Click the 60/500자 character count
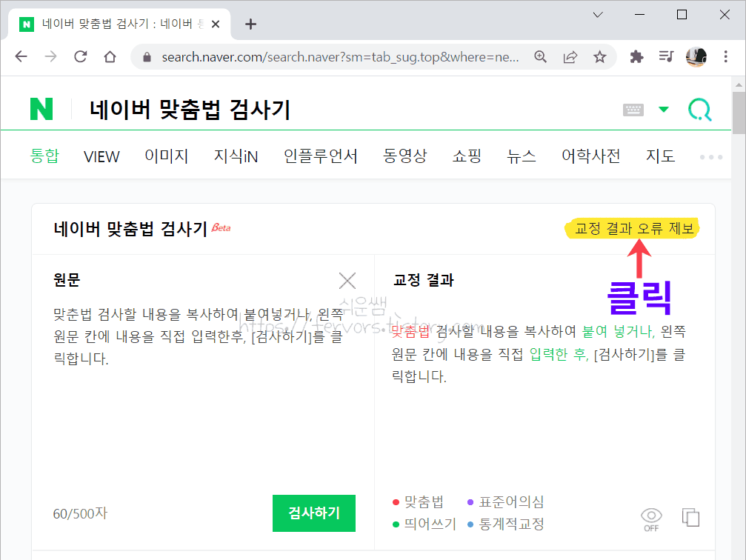The image size is (746, 560). click(81, 513)
